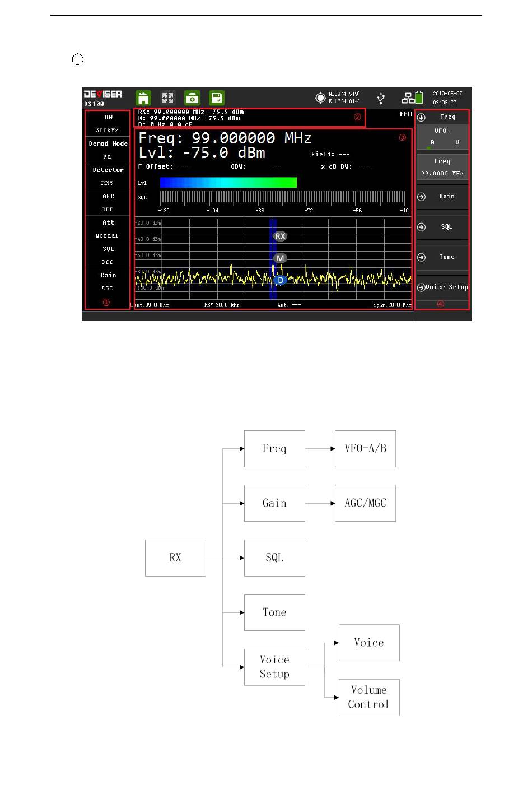Viewport: 532px width, 789px height.
Task: Switch left-panel Gain AGC setting
Action: [x=108, y=281]
